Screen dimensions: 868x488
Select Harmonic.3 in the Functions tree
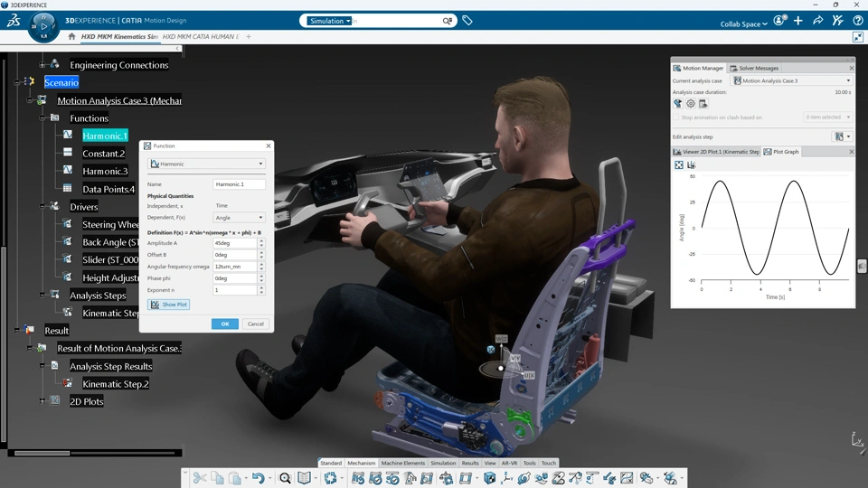(105, 171)
